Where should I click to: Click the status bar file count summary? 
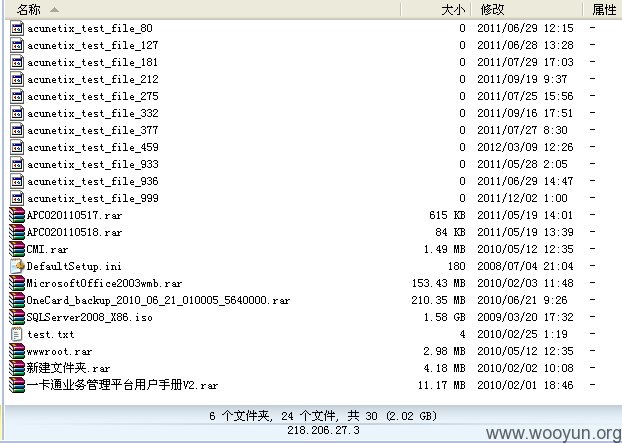point(323,416)
